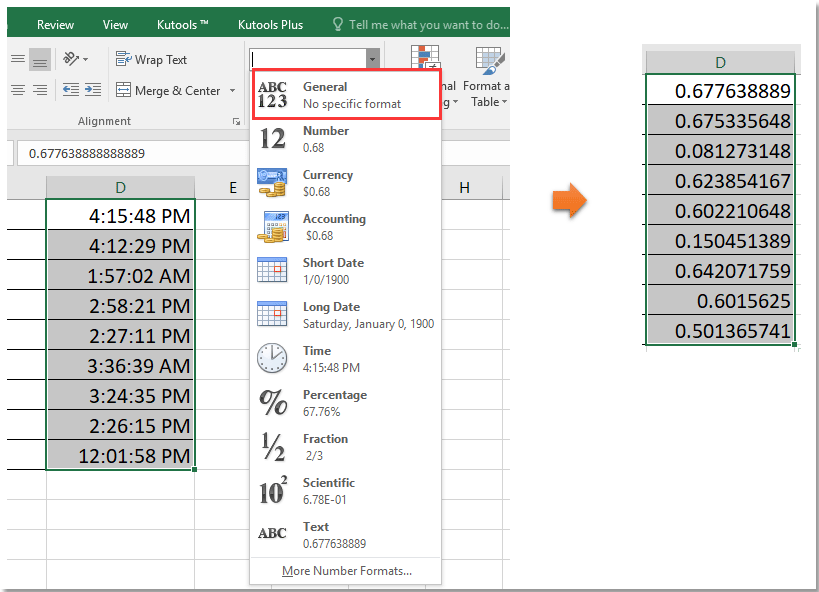Expand the Merge & Center dropdown arrow
The width and height of the screenshot is (819, 592).
coord(231,90)
